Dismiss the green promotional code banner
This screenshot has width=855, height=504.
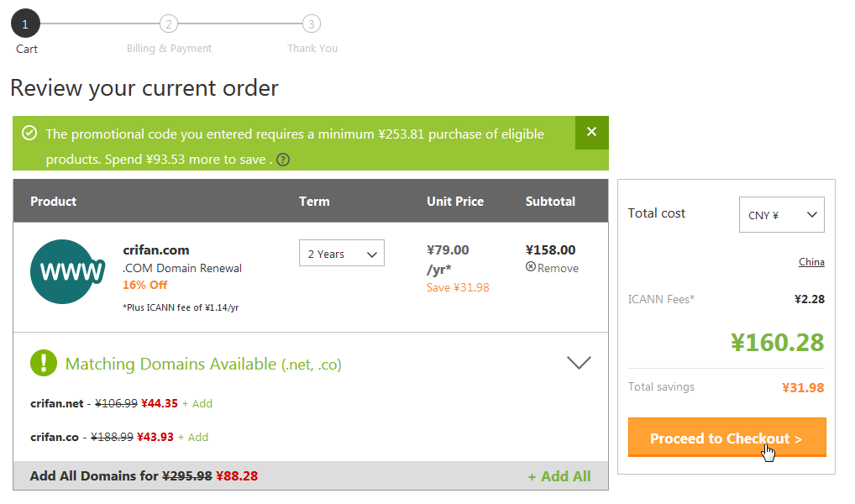tap(591, 132)
